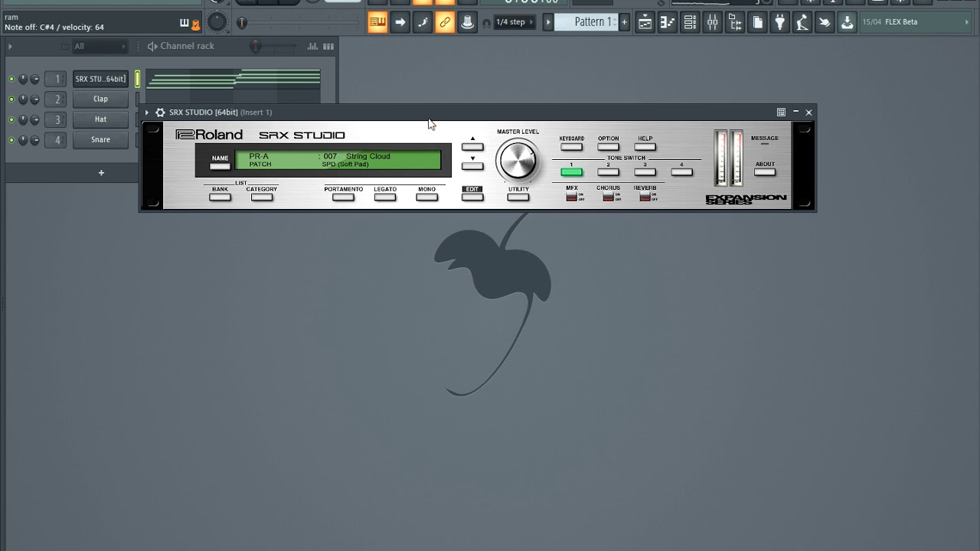Click the orange icon in hint bar
This screenshot has width=980, height=551.
click(195, 24)
